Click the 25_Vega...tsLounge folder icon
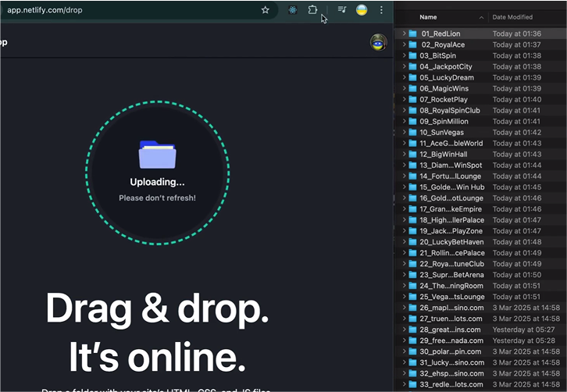Screen dimensions: 567x392 click(412, 297)
